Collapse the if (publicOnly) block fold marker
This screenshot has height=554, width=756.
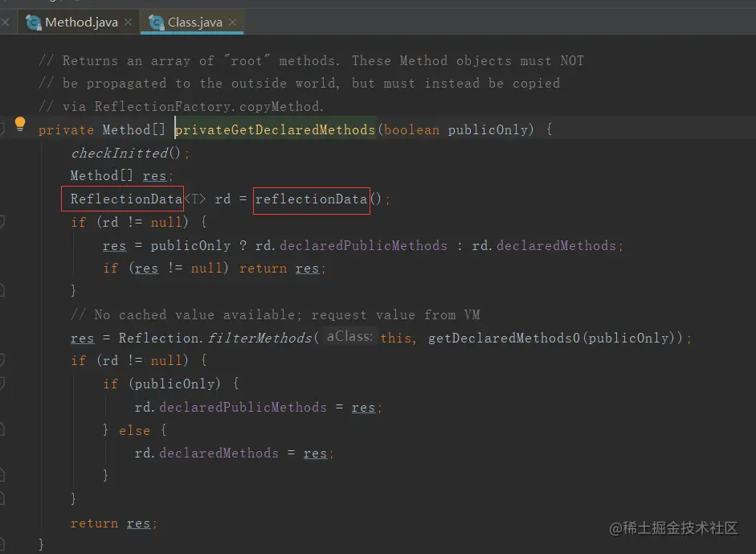pos(2,384)
